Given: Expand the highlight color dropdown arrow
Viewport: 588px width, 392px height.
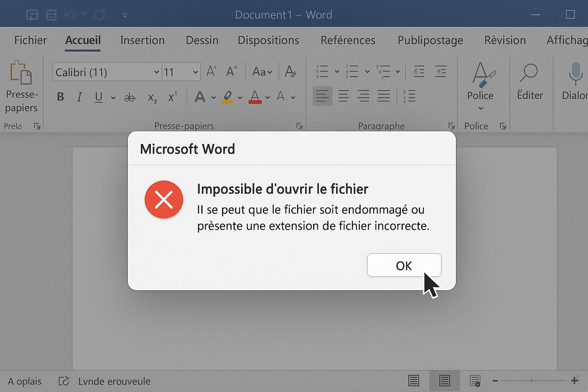Looking at the screenshot, I should coord(240,98).
